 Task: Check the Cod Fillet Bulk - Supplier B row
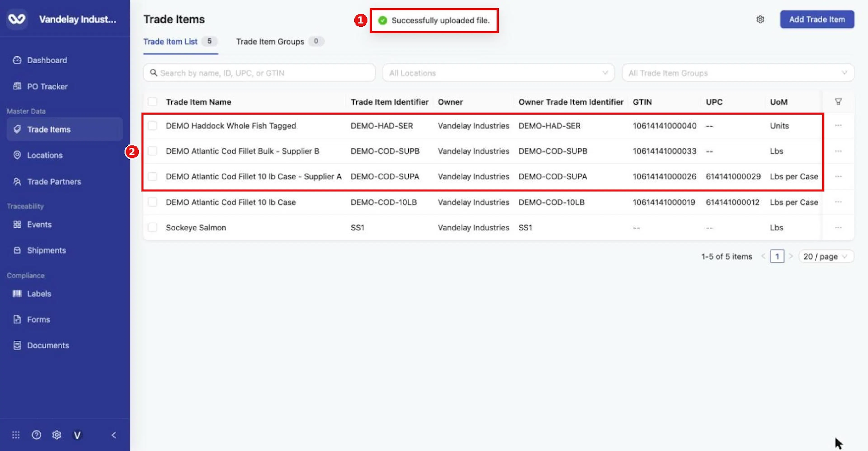click(x=152, y=151)
